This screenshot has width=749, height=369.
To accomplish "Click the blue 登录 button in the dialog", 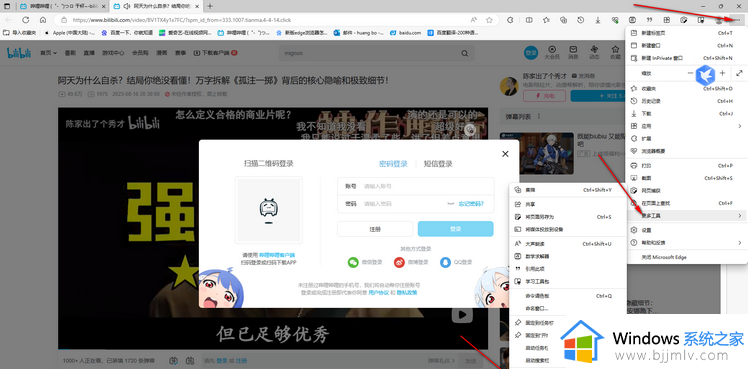I will click(x=456, y=229).
